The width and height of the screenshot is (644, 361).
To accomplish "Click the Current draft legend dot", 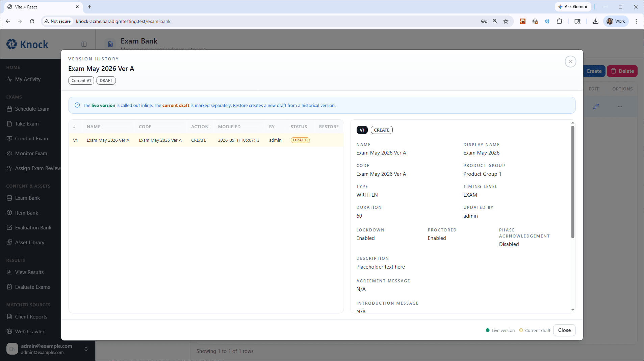I will [x=521, y=330].
